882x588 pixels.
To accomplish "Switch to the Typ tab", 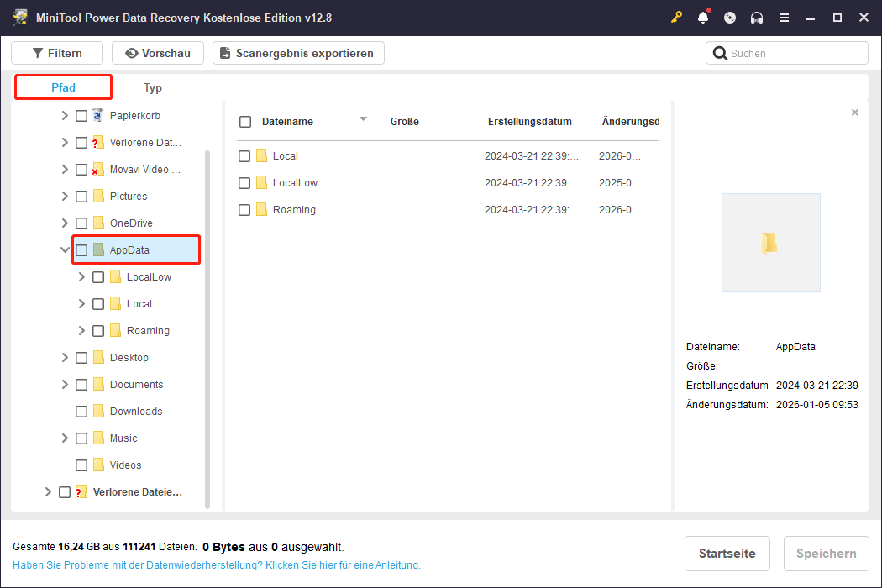I will (x=152, y=87).
